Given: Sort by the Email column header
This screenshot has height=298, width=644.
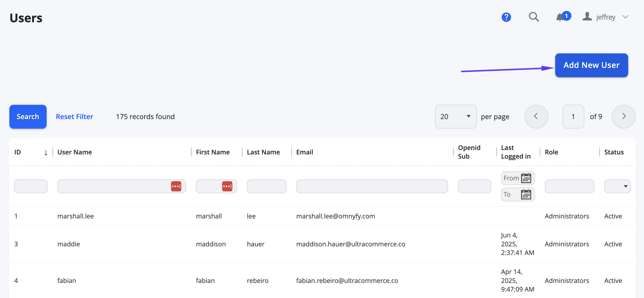Looking at the screenshot, I should click(x=304, y=152).
